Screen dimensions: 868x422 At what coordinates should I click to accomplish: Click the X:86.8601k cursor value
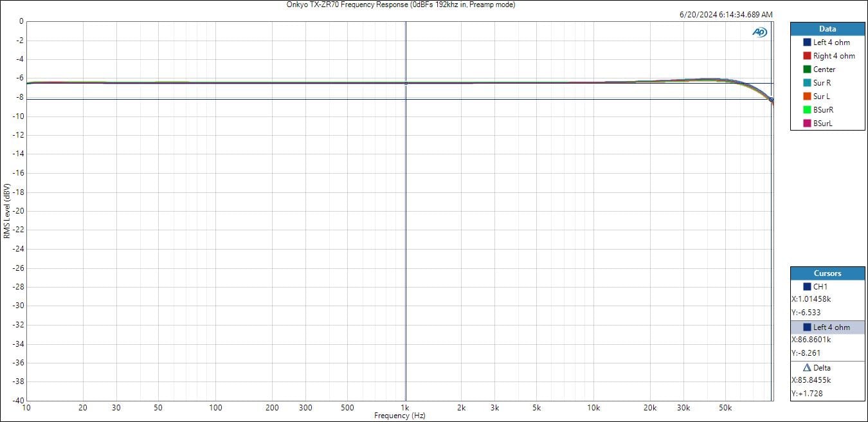click(811, 340)
